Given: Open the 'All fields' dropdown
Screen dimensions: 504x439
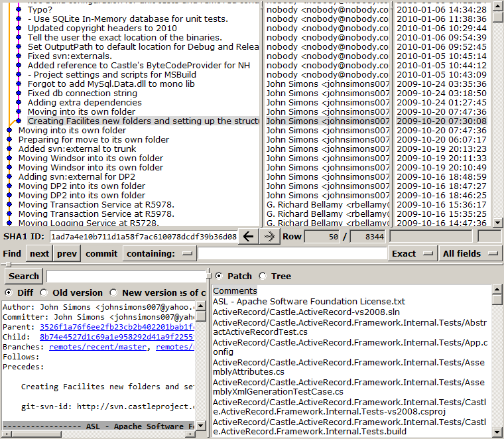Looking at the screenshot, I should click(x=470, y=253).
